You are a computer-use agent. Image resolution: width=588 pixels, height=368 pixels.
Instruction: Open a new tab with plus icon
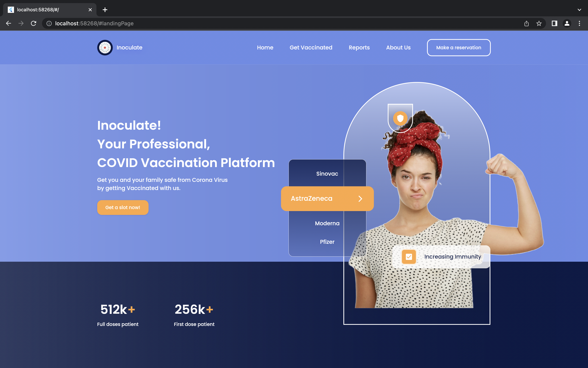[x=105, y=10]
